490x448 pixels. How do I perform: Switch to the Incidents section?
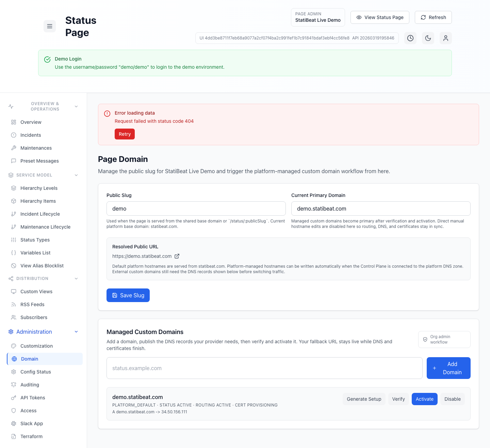pos(30,135)
